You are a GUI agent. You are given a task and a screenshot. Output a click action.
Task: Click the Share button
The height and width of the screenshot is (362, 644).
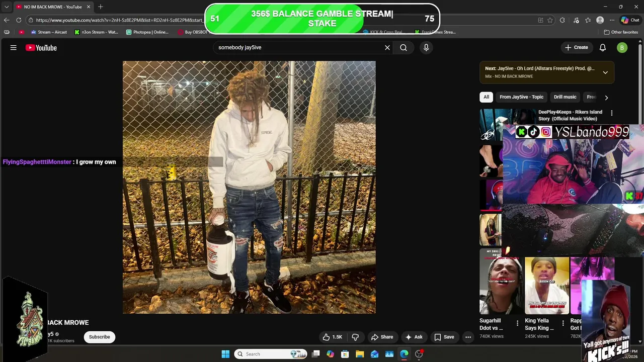[x=382, y=337]
